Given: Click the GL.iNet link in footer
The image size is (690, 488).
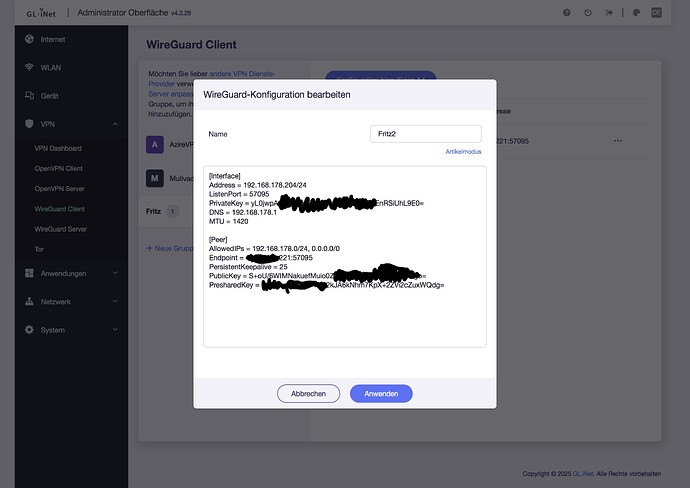Looking at the screenshot, I should tap(584, 473).
